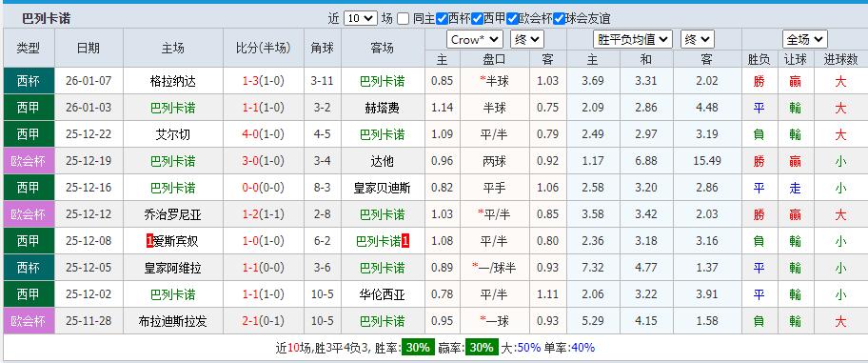Click the 40% odd rate value

(582, 348)
